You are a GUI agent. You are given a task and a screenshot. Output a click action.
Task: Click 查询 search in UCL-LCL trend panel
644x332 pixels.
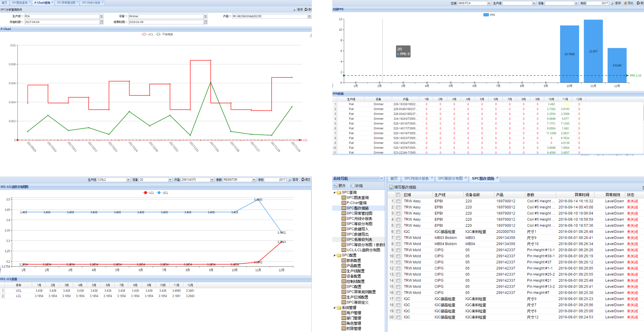pos(294,179)
